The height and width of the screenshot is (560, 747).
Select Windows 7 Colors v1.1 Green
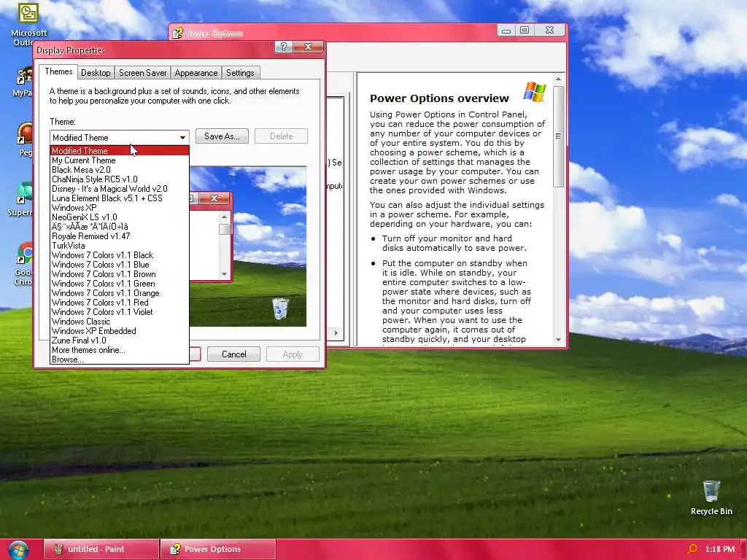coord(120,284)
